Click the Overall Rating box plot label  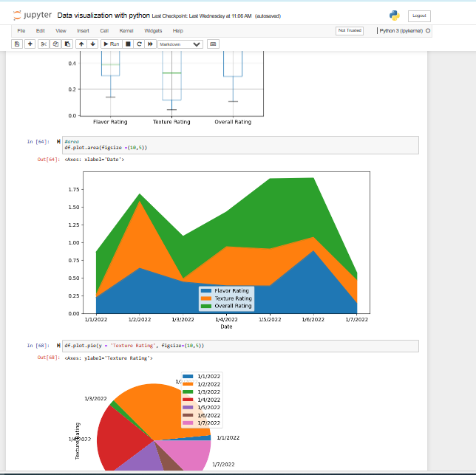(233, 122)
